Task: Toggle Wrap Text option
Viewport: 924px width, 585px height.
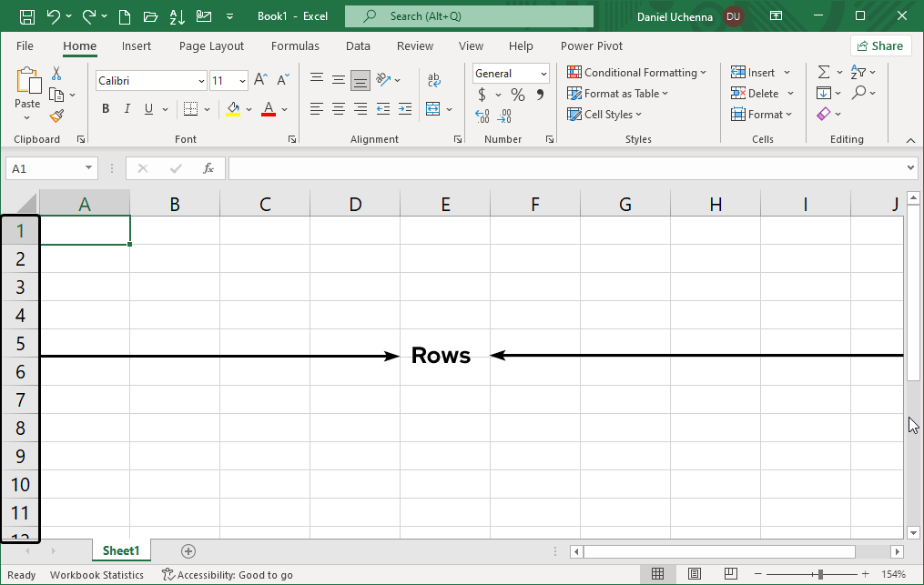Action: click(x=434, y=80)
